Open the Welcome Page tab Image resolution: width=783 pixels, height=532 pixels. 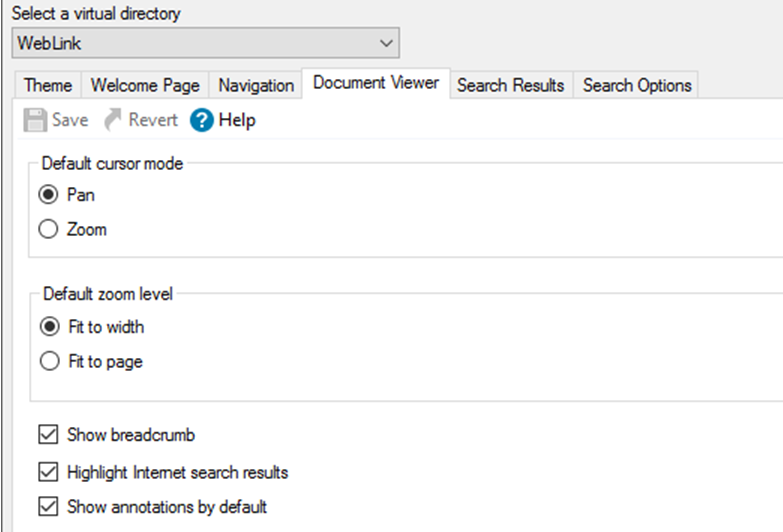click(145, 85)
